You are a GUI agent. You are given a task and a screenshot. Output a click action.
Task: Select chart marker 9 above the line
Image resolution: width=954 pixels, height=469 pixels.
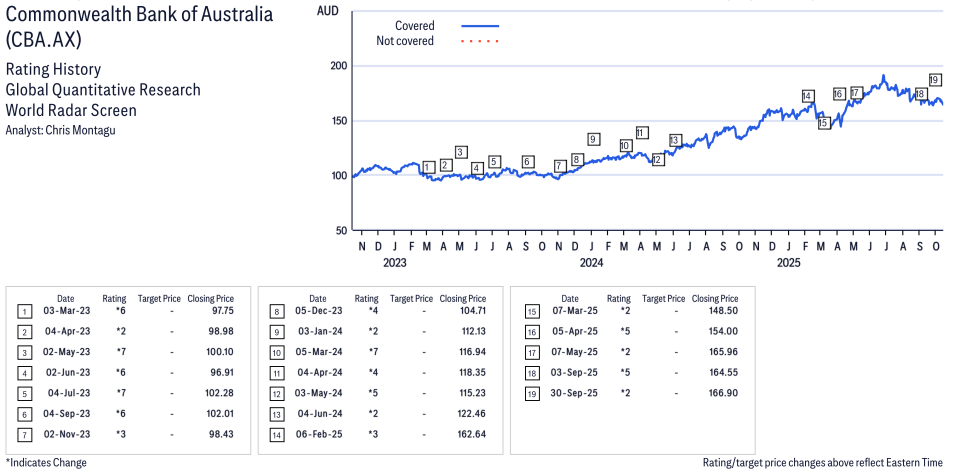(x=593, y=139)
